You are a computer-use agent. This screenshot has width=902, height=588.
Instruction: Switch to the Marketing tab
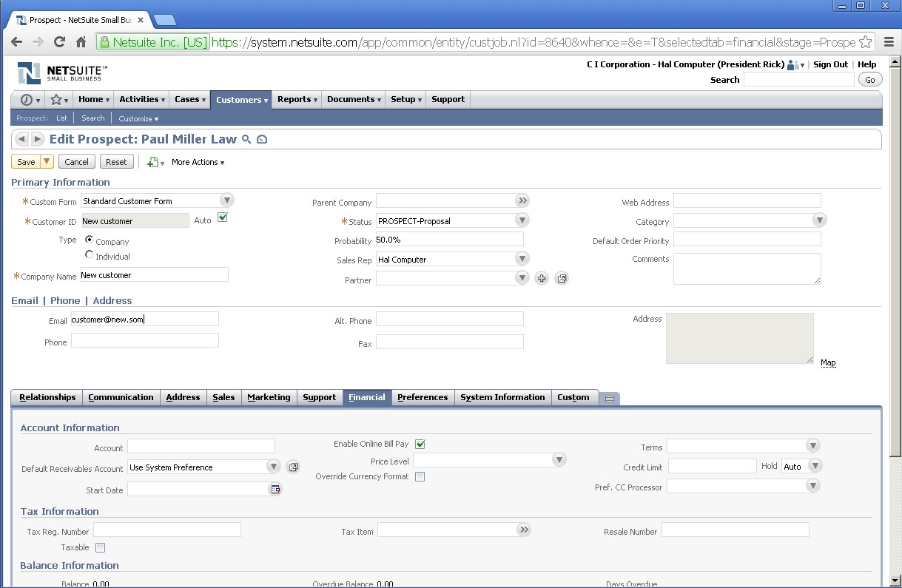(x=269, y=397)
